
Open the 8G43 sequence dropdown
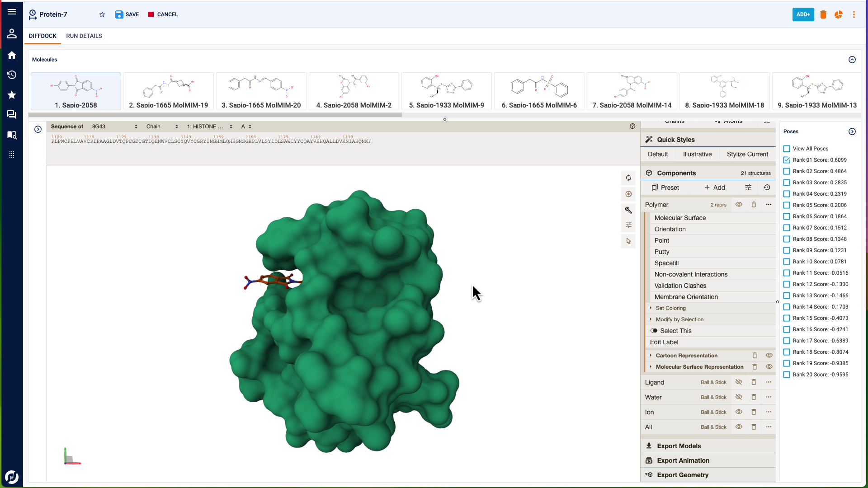(x=114, y=127)
